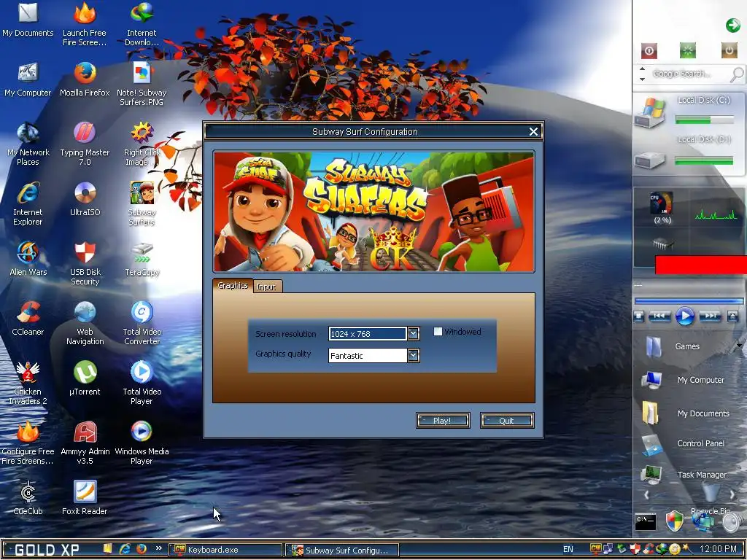Select the Subway Surfers desktop shortcut
This screenshot has height=560, width=747.
pos(142,204)
